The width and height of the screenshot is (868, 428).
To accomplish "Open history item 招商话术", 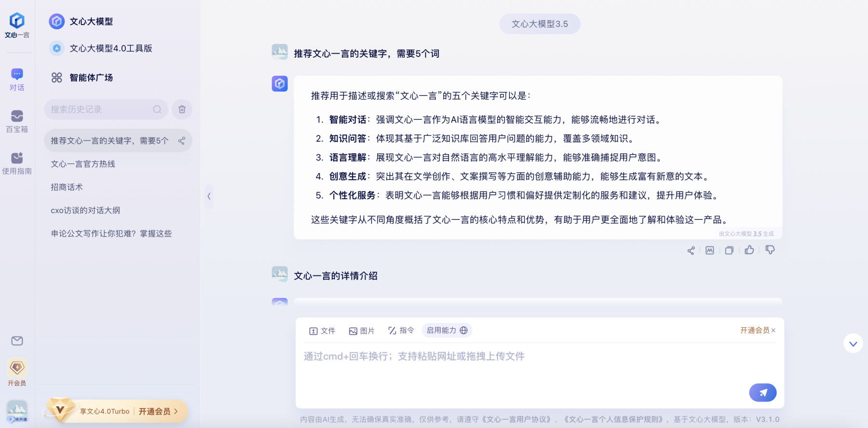I will coord(67,187).
